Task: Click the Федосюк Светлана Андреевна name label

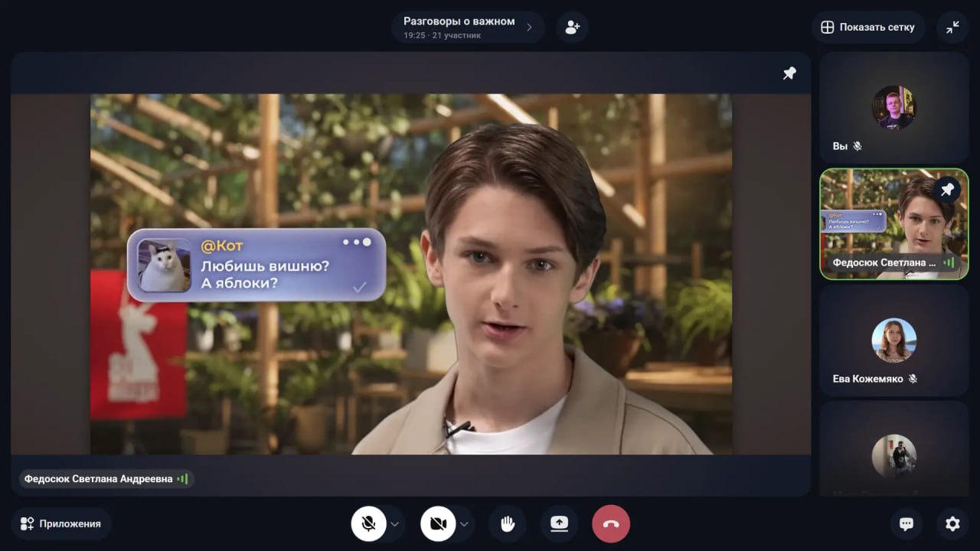Action: 99,479
